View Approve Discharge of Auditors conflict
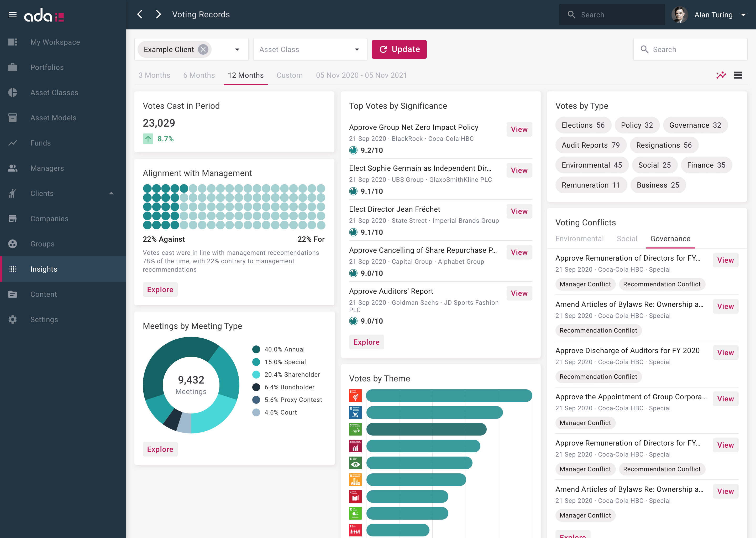Screen dimensions: 756x538 [726, 353]
